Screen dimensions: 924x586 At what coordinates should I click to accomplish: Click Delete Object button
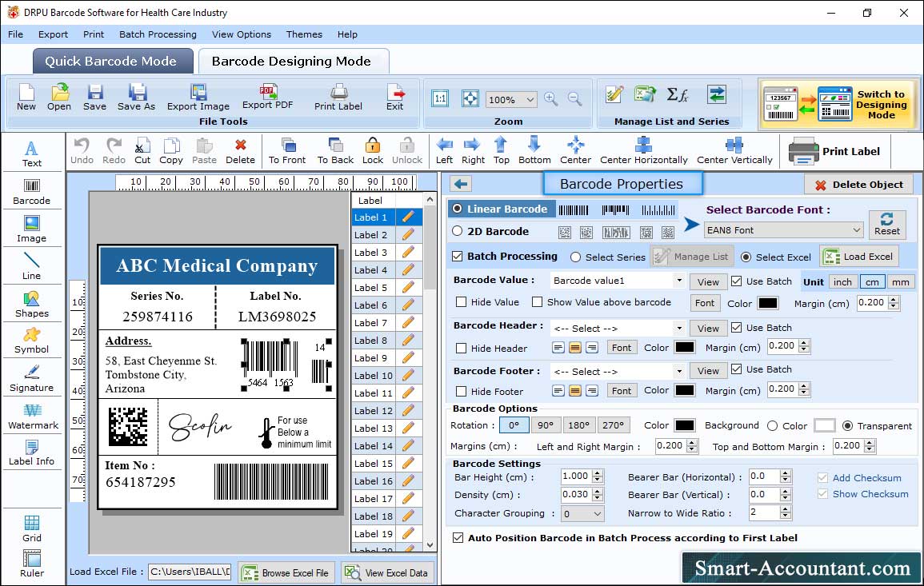(858, 185)
